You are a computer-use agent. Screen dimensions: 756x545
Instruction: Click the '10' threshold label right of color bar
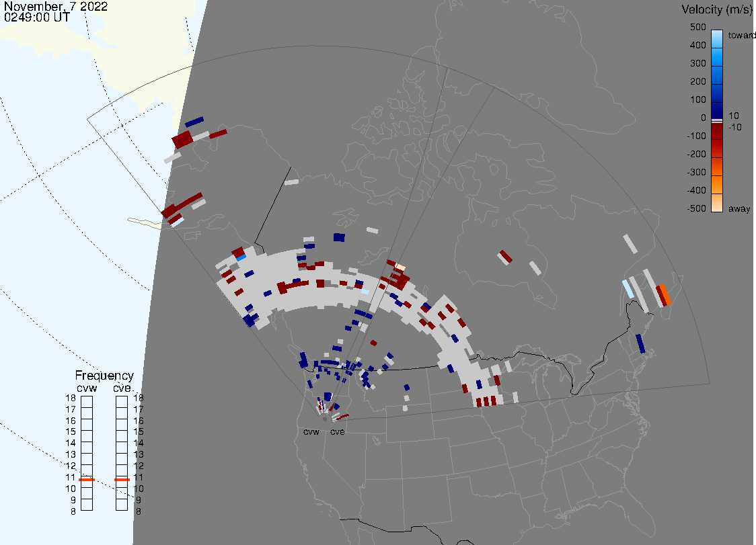coord(733,116)
